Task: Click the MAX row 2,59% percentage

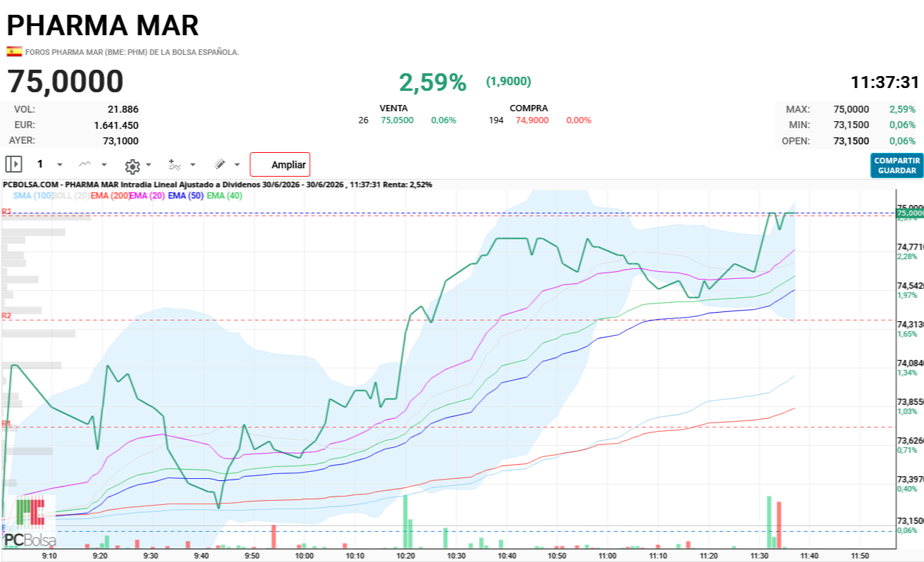Action: 902,109
